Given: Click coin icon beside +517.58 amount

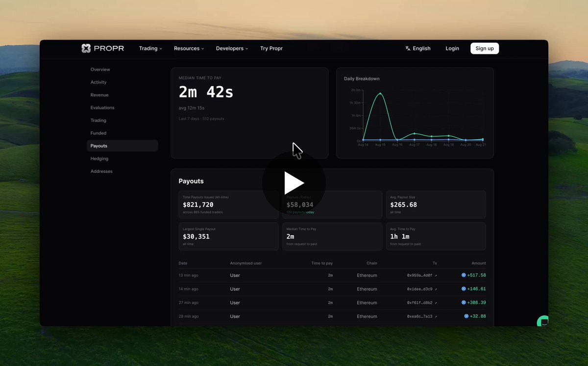Looking at the screenshot, I should (x=464, y=275).
